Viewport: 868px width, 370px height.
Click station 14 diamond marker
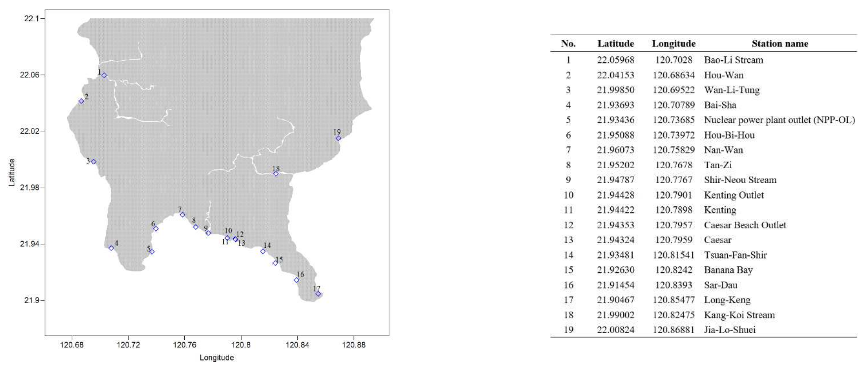tap(263, 251)
